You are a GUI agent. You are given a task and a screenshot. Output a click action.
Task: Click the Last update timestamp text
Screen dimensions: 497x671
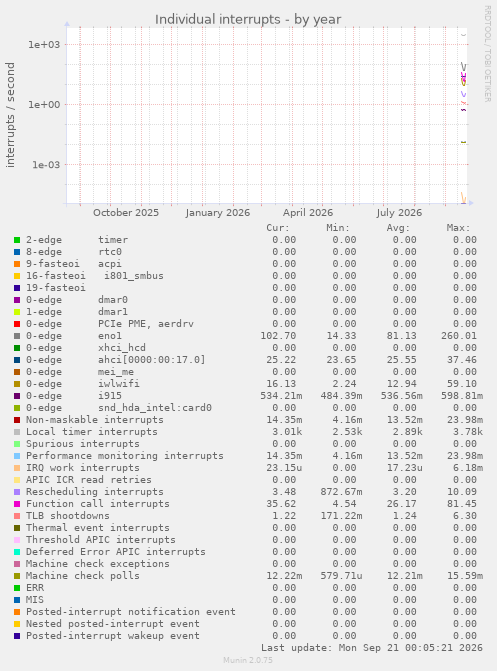(x=372, y=647)
